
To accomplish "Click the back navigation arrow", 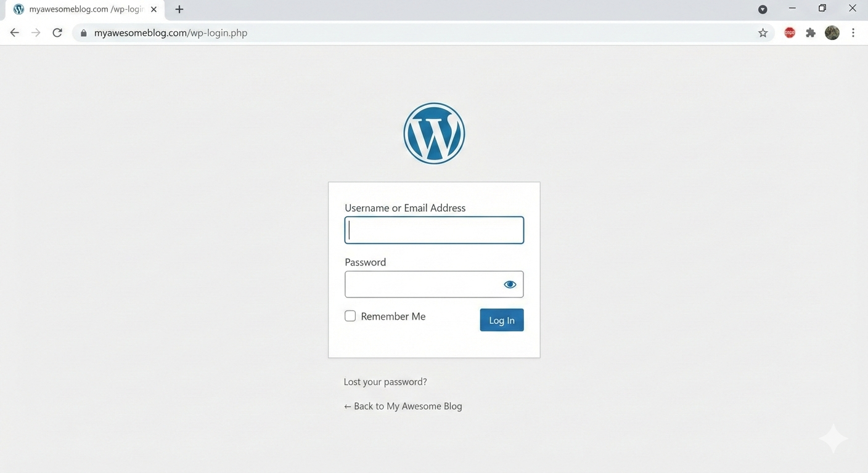I will pos(14,32).
